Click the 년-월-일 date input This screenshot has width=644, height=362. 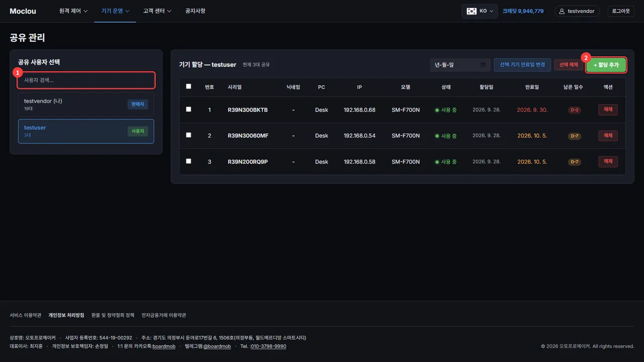pyautogui.click(x=460, y=65)
